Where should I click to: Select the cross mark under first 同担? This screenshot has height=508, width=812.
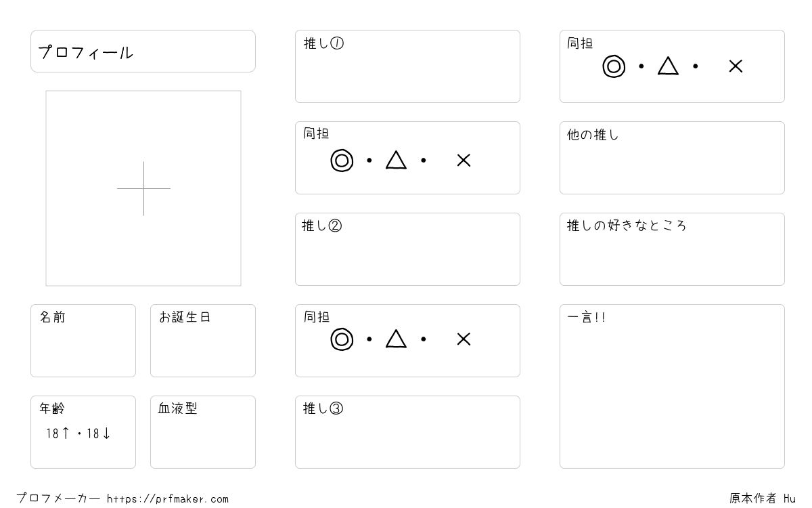click(464, 161)
